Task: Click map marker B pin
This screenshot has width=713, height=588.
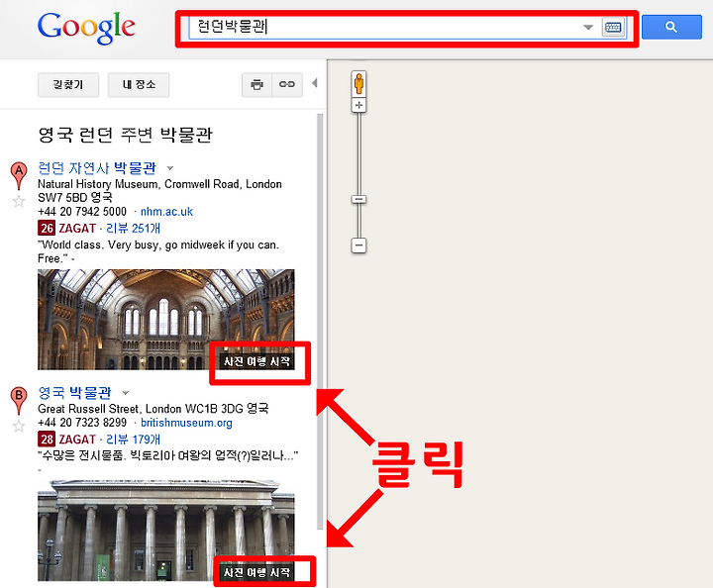Action: tap(19, 400)
